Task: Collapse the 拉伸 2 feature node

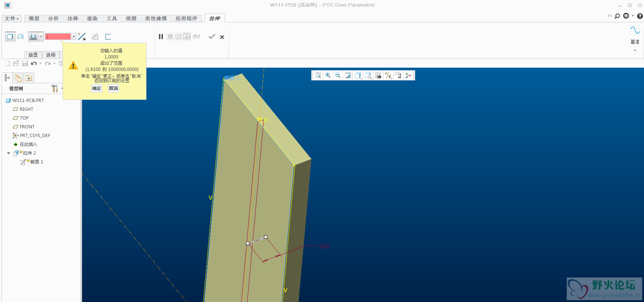Action: click(x=8, y=153)
